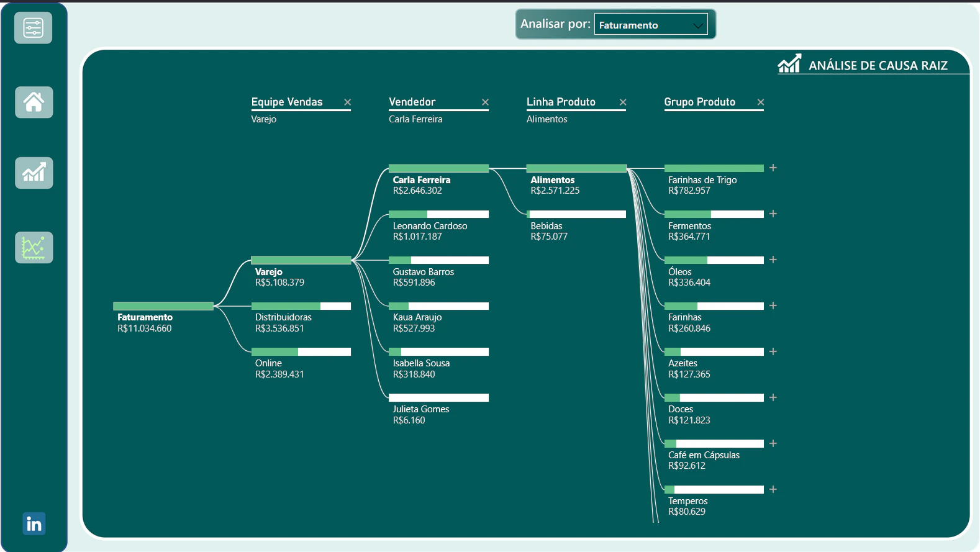Expand the Azeites node plus icon
This screenshot has width=980, height=552.
point(773,351)
